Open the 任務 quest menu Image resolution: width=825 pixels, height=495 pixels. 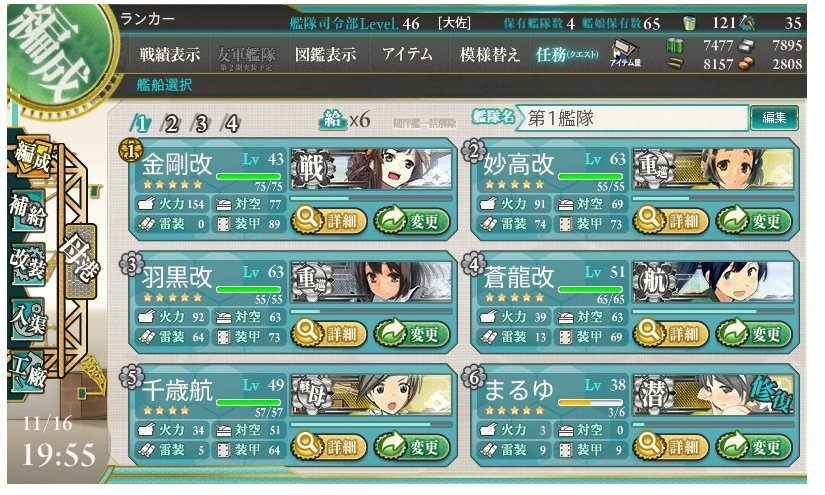[567, 54]
